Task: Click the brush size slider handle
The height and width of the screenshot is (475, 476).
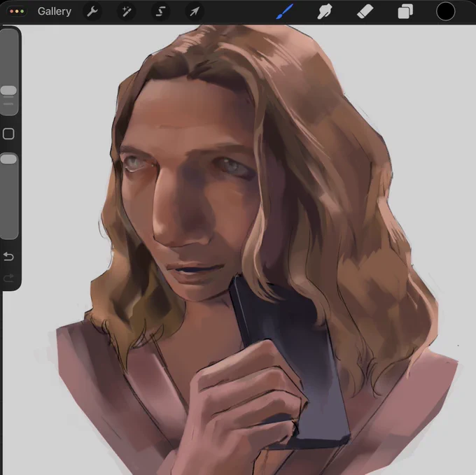Action: (x=8, y=90)
